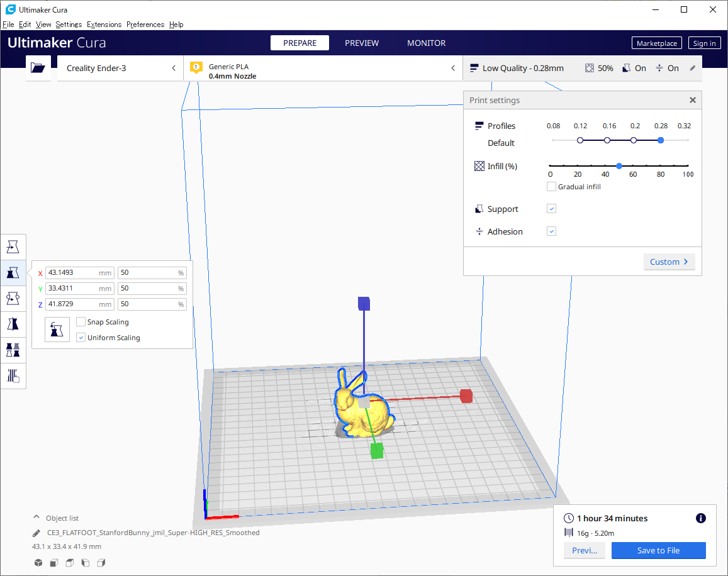728x576 pixels.
Task: Click the extruder 1 material icon
Action: [x=196, y=68]
